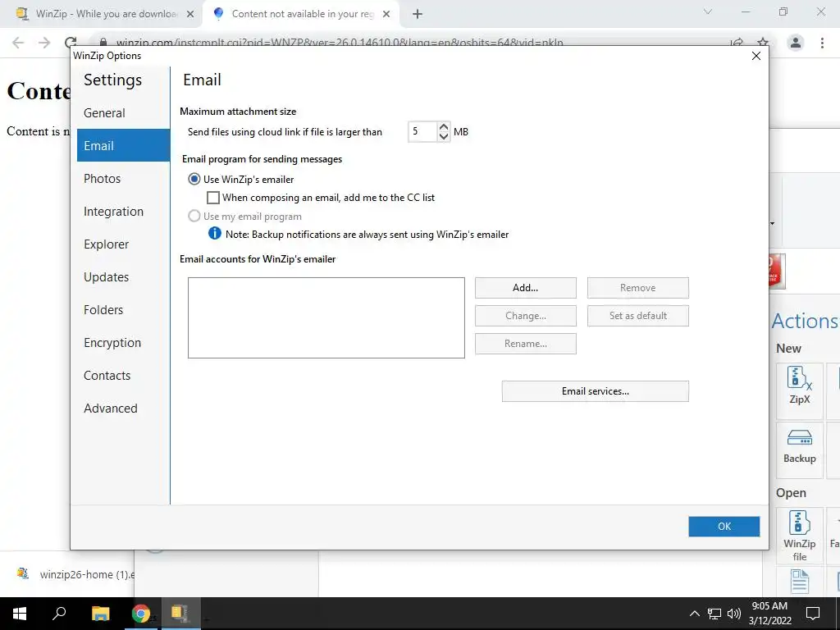Decrease attachment size with down arrow
840x630 pixels.
point(444,136)
